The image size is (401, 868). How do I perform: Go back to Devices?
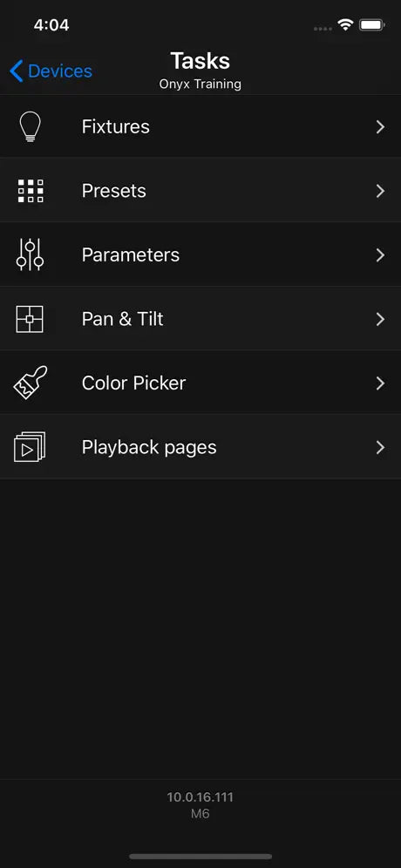click(x=51, y=71)
